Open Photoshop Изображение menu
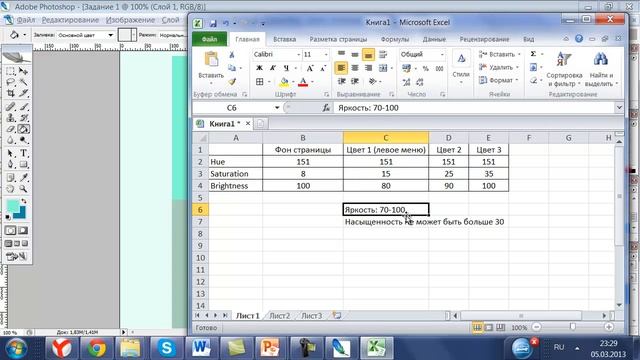 pos(131,20)
